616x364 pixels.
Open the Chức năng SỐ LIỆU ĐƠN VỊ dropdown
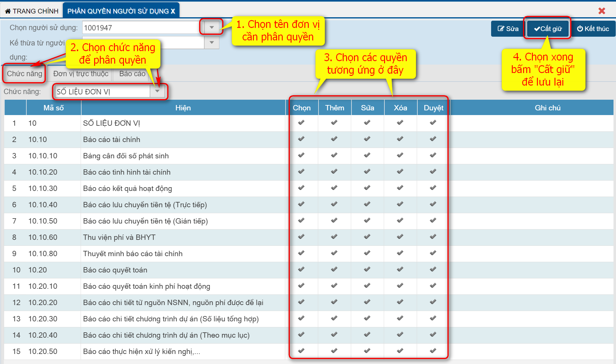pyautogui.click(x=158, y=91)
